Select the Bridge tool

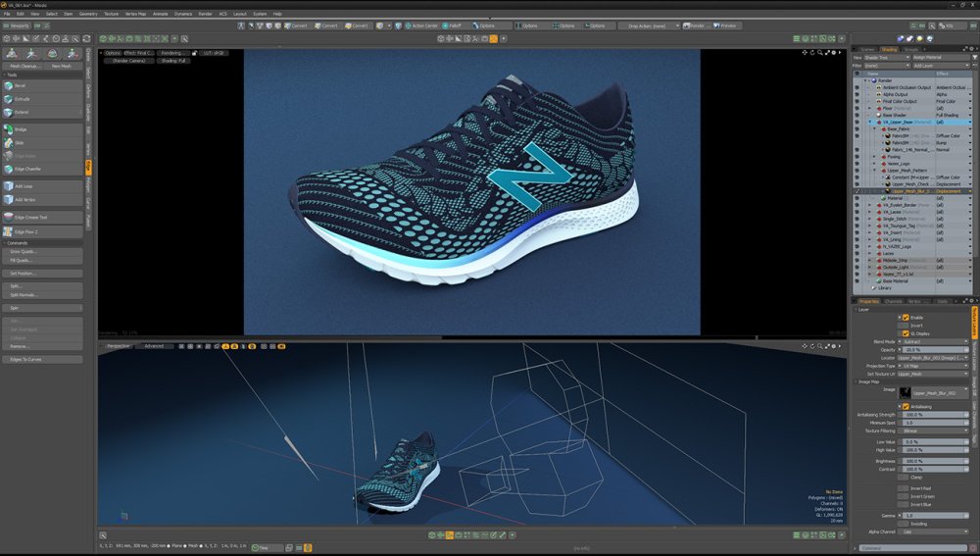pyautogui.click(x=42, y=129)
